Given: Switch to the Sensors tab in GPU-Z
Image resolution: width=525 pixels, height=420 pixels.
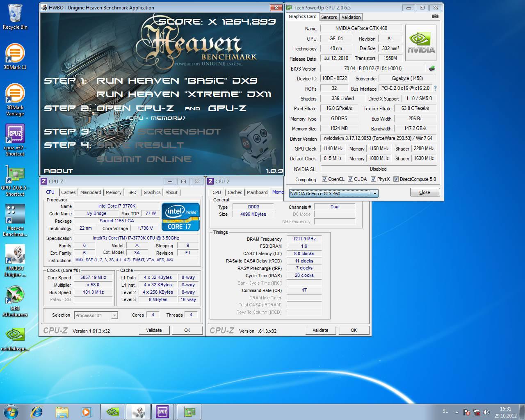Looking at the screenshot, I should [x=329, y=17].
